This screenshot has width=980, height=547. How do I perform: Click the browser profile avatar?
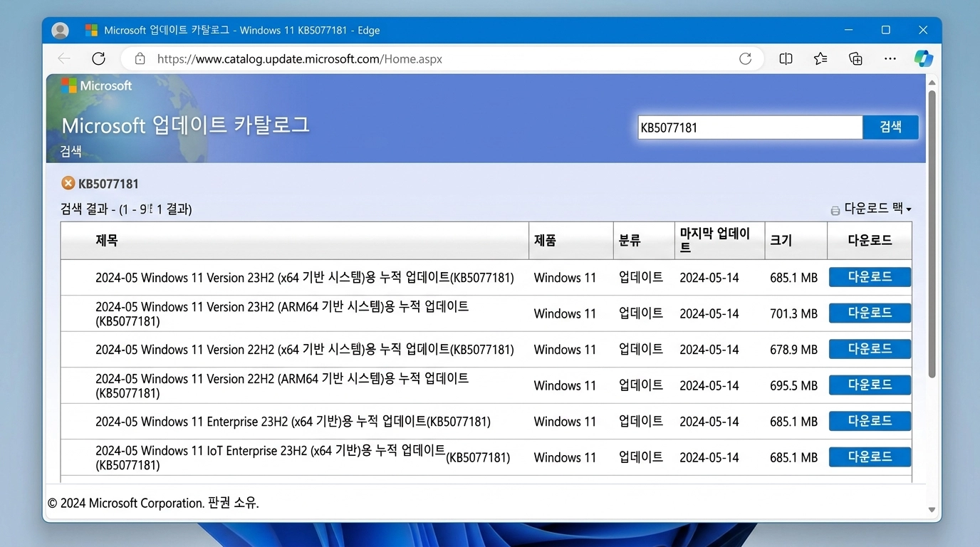coord(60,30)
